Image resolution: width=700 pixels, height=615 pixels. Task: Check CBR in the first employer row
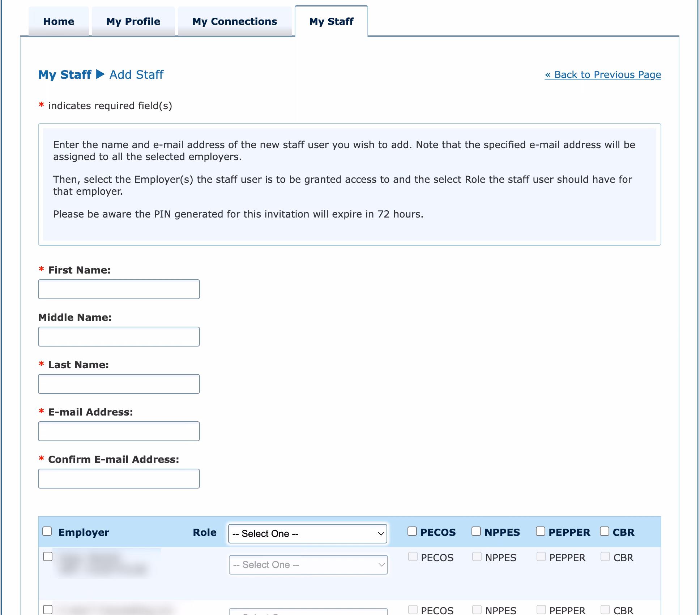[605, 556]
